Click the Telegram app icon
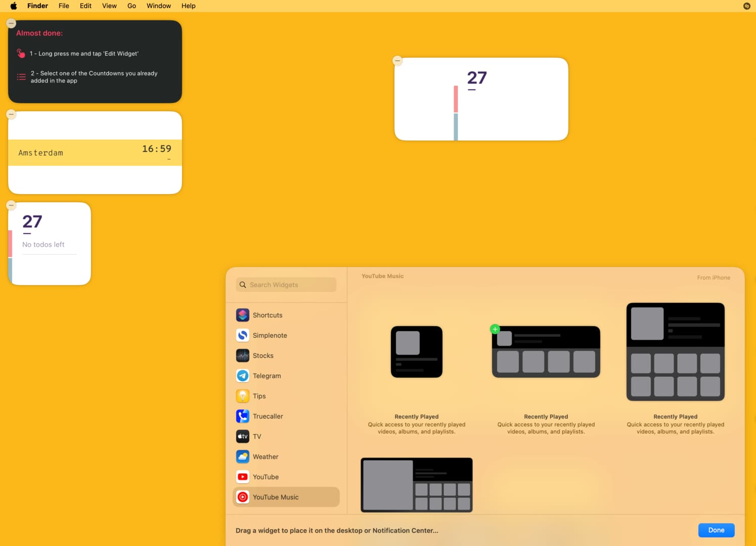Viewport: 756px width, 546px height. coord(243,376)
